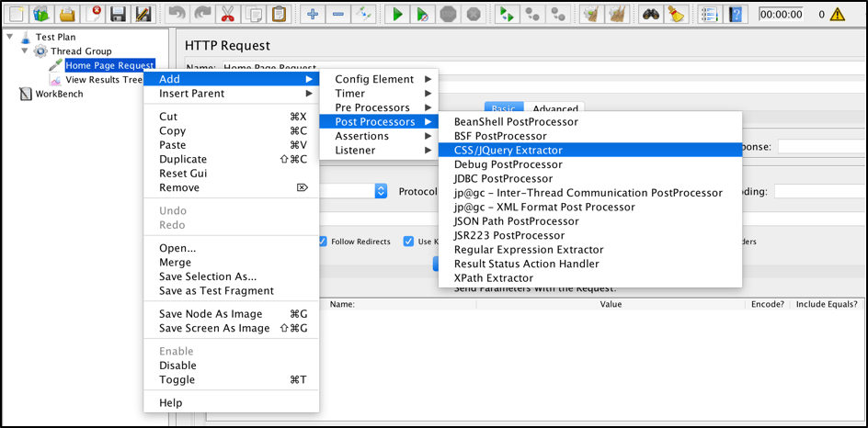Select Home Page Request in the tree
868x428 pixels.
109,65
